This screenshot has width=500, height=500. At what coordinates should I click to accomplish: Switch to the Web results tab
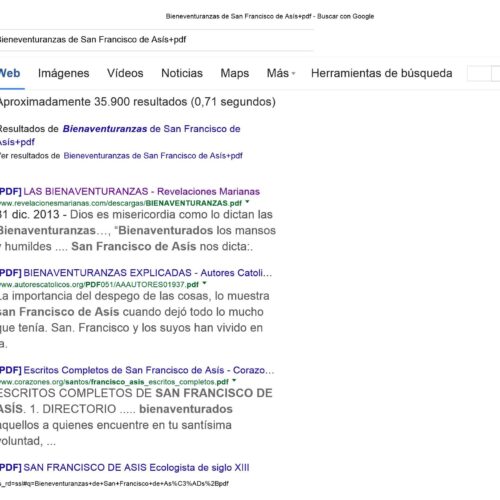pos(10,73)
